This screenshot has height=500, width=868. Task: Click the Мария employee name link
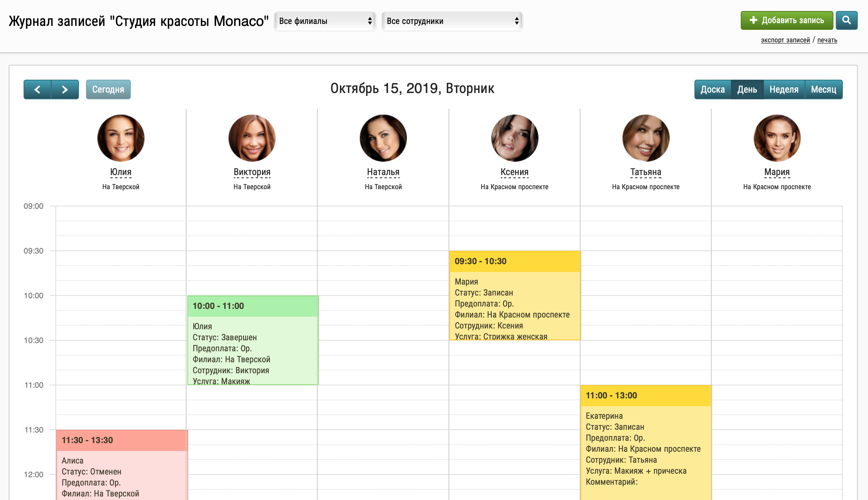click(776, 172)
